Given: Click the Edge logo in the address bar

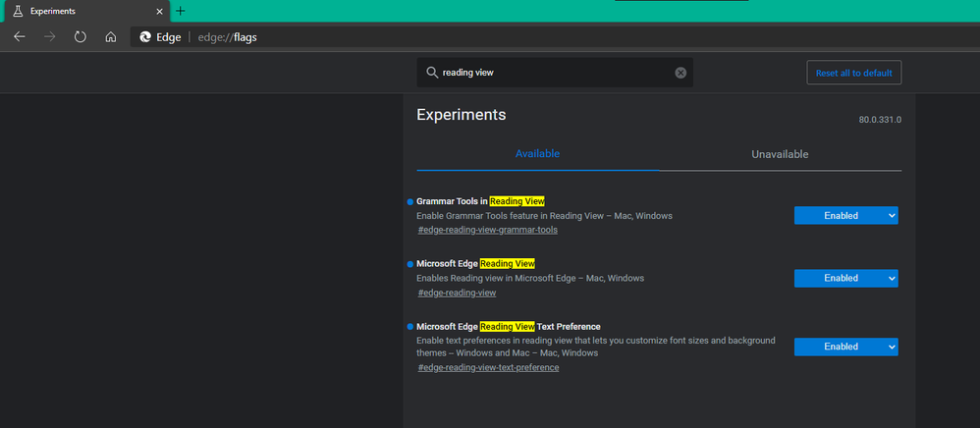Looking at the screenshot, I should click(145, 37).
